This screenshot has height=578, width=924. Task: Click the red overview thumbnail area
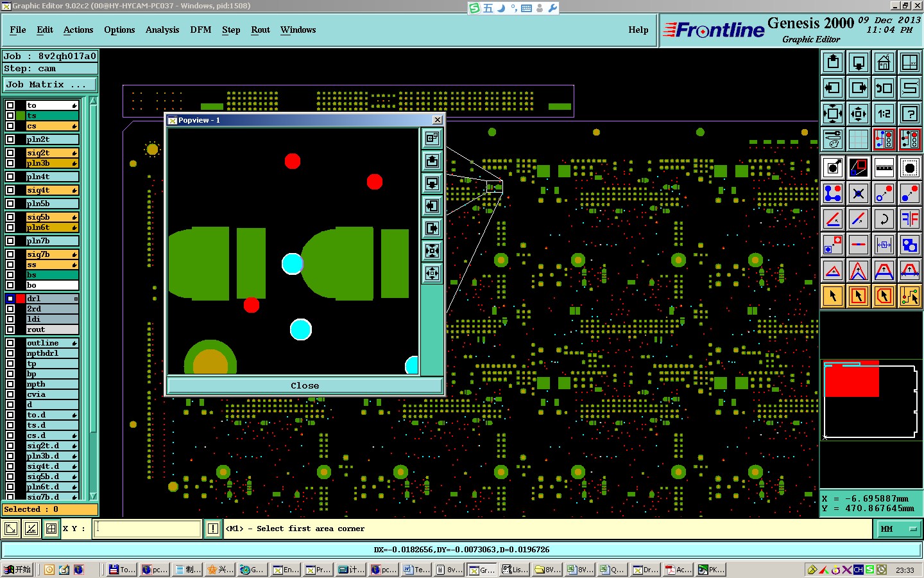(x=851, y=379)
